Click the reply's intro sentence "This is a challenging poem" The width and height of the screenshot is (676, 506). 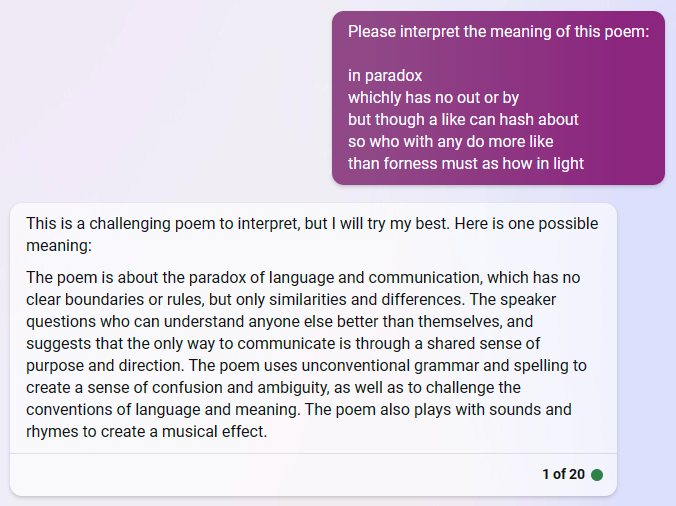click(129, 224)
